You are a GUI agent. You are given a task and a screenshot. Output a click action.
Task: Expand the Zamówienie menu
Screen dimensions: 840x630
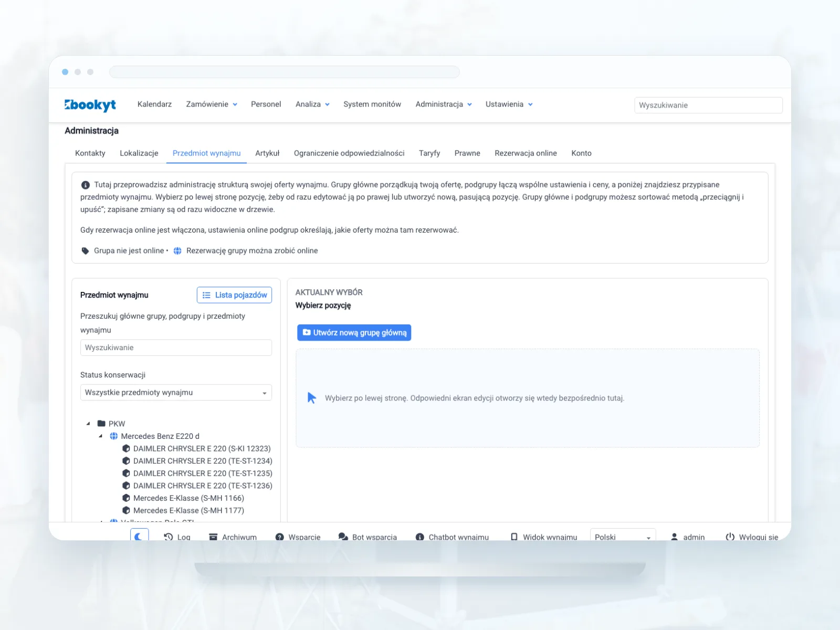tap(212, 104)
